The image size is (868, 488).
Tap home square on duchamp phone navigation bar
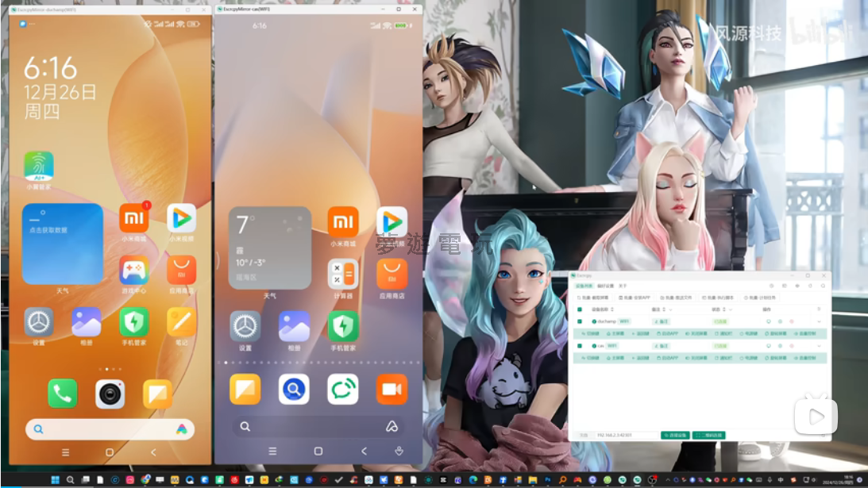coord(110,452)
